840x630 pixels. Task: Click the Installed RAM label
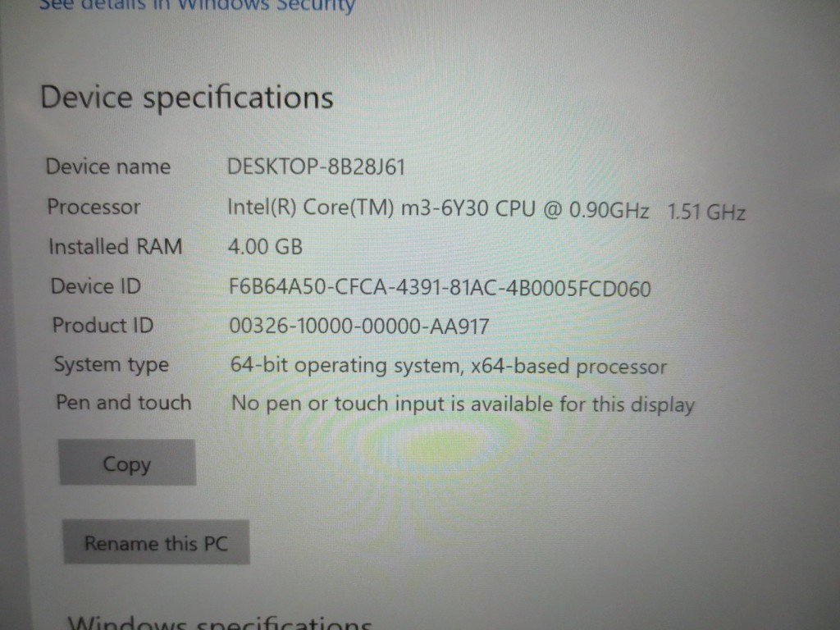pos(115,246)
